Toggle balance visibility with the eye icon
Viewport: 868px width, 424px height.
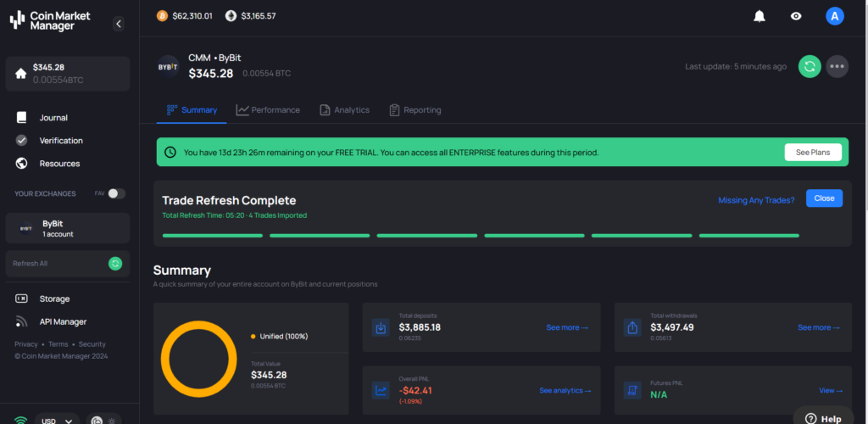[796, 17]
